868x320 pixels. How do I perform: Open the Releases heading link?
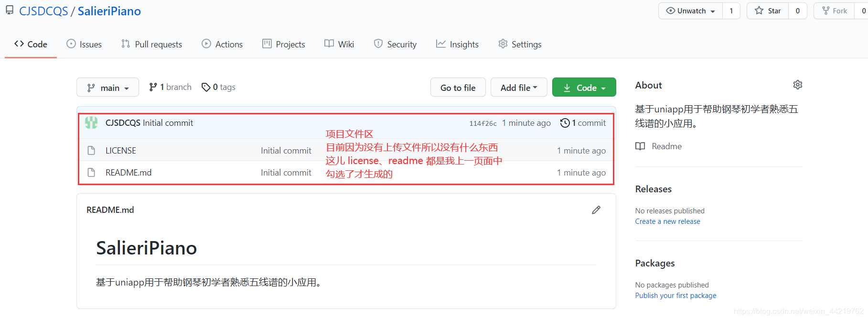(653, 189)
